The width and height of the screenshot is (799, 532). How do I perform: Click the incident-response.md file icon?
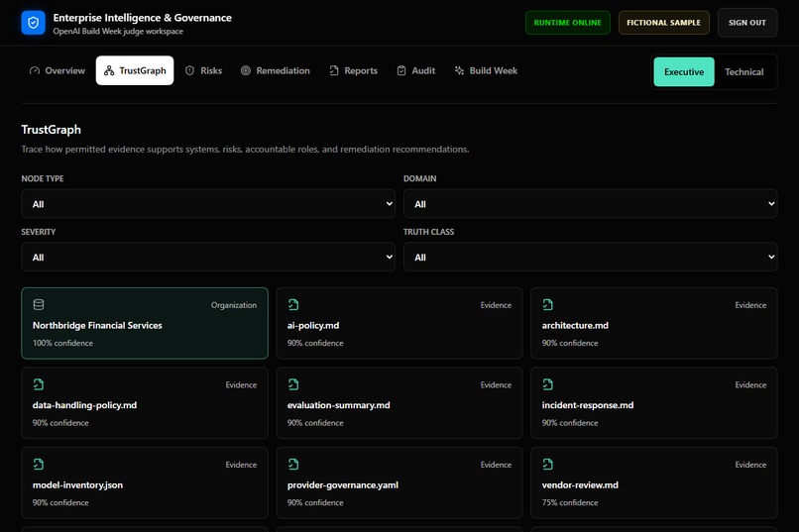(548, 384)
